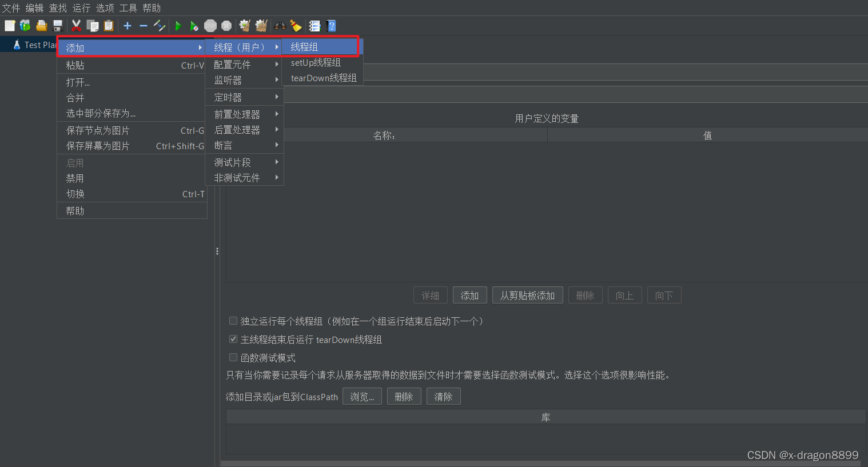Image resolution: width=868 pixels, height=467 pixels.
Task: Expand 前置处理器 submenu
Action: pos(245,114)
